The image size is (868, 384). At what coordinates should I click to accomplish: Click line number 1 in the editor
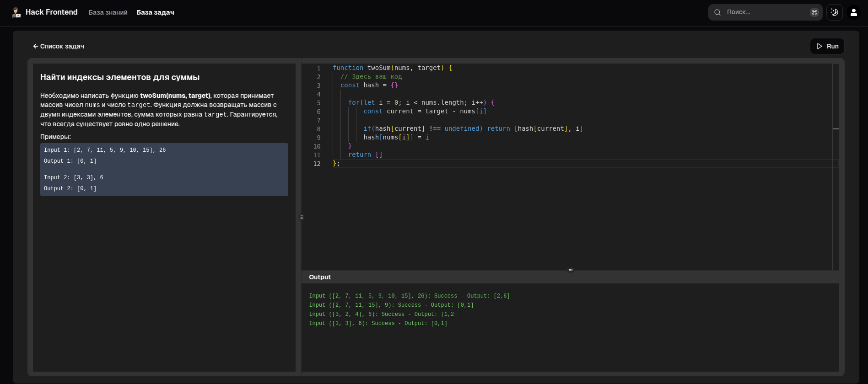pos(319,68)
